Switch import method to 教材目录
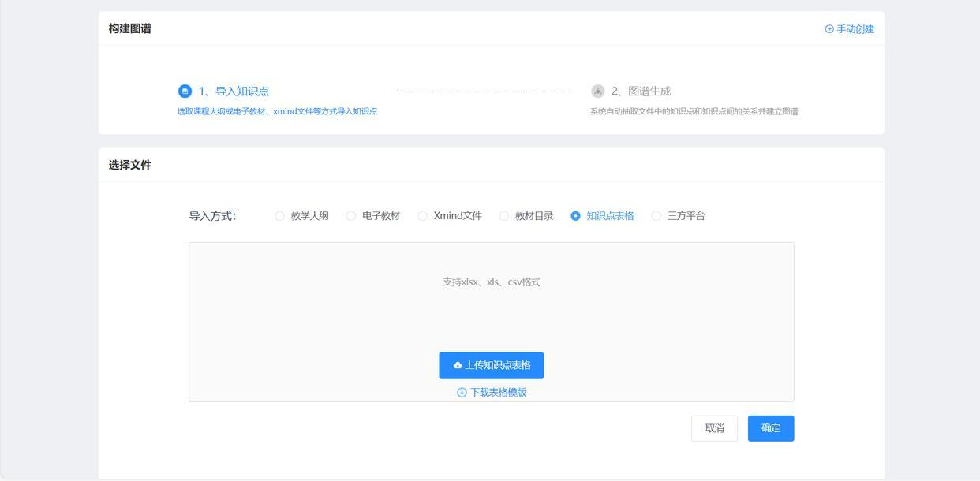Viewport: 980px width, 481px height. (504, 216)
